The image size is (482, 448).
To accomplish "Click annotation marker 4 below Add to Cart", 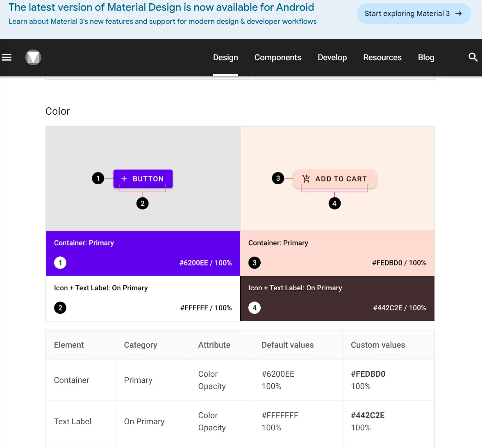I will click(334, 204).
